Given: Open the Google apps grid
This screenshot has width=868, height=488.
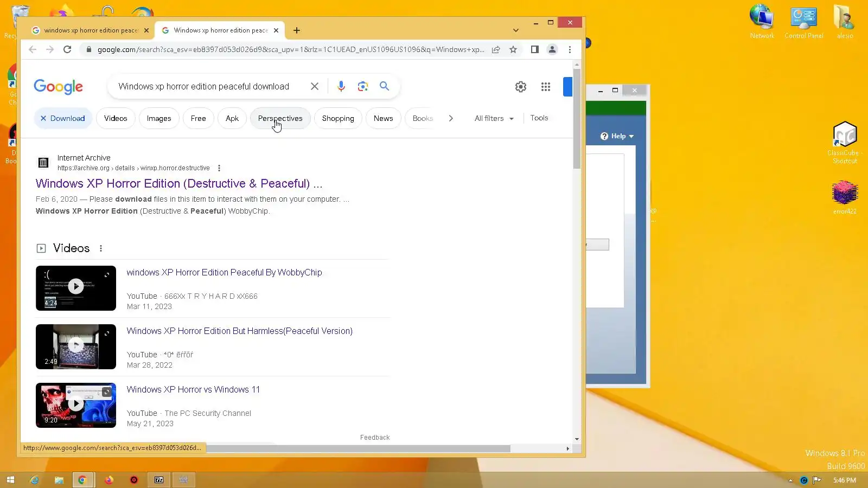Looking at the screenshot, I should 546,87.
